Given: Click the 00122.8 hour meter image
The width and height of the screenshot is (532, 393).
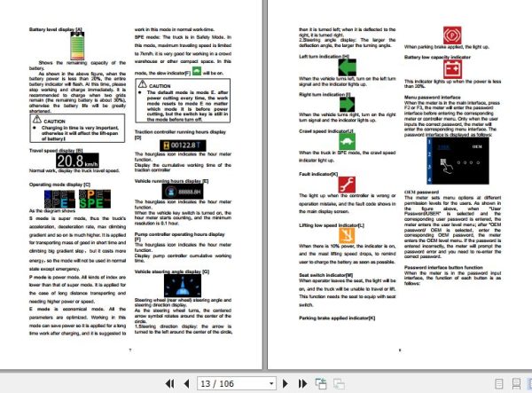Looking at the screenshot, I should click(183, 145).
